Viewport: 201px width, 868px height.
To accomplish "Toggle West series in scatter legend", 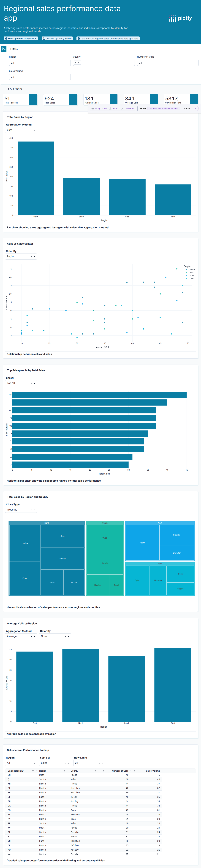I will tap(190, 272).
